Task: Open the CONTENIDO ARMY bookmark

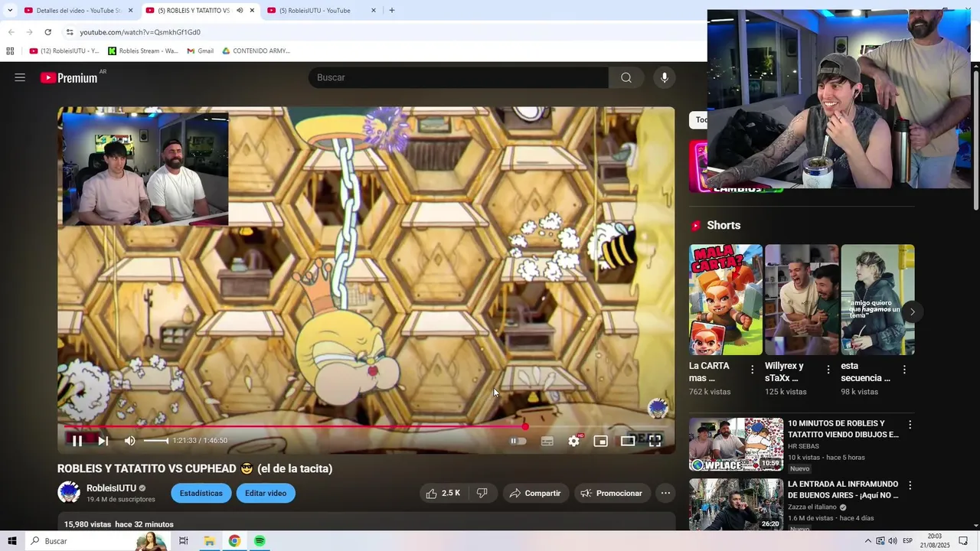Action: (256, 51)
